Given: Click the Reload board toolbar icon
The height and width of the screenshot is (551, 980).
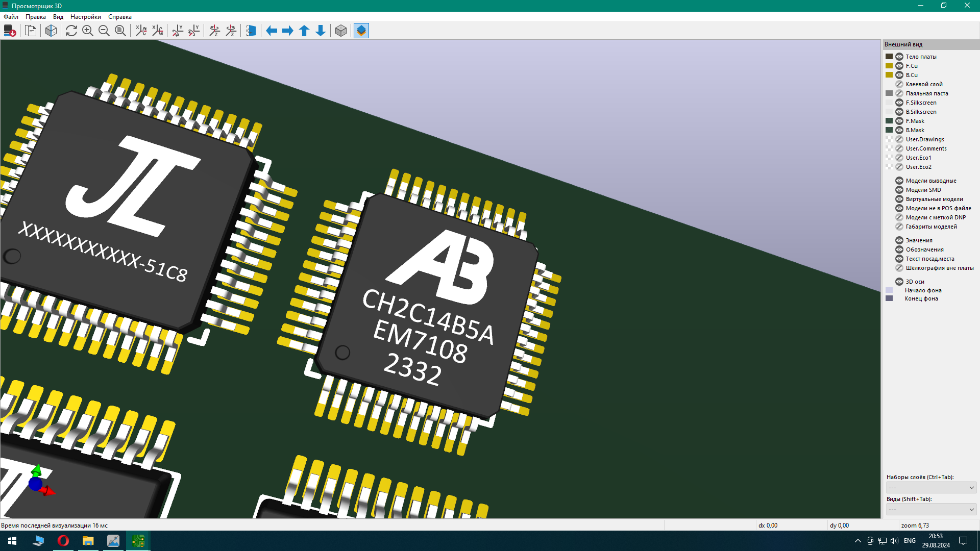Looking at the screenshot, I should (10, 31).
